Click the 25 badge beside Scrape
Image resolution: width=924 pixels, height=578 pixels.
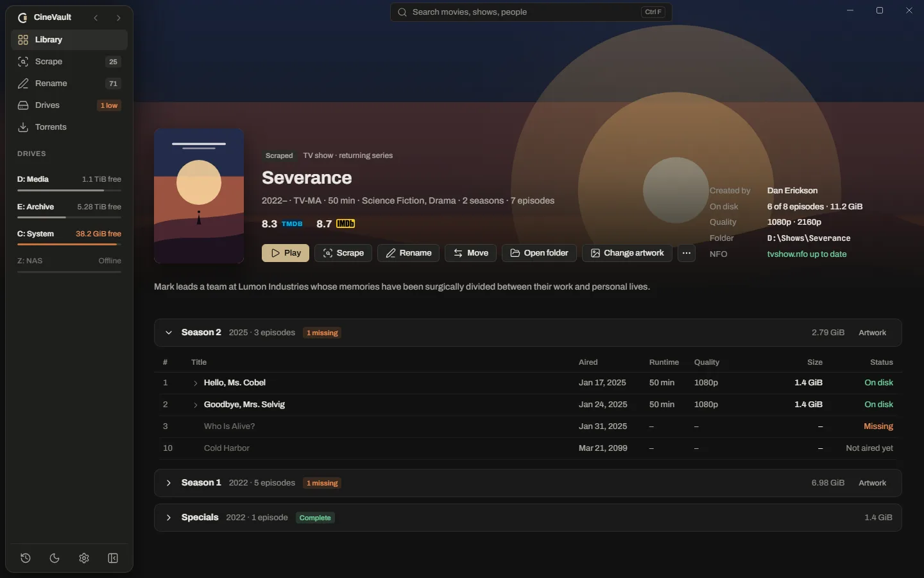(x=113, y=62)
